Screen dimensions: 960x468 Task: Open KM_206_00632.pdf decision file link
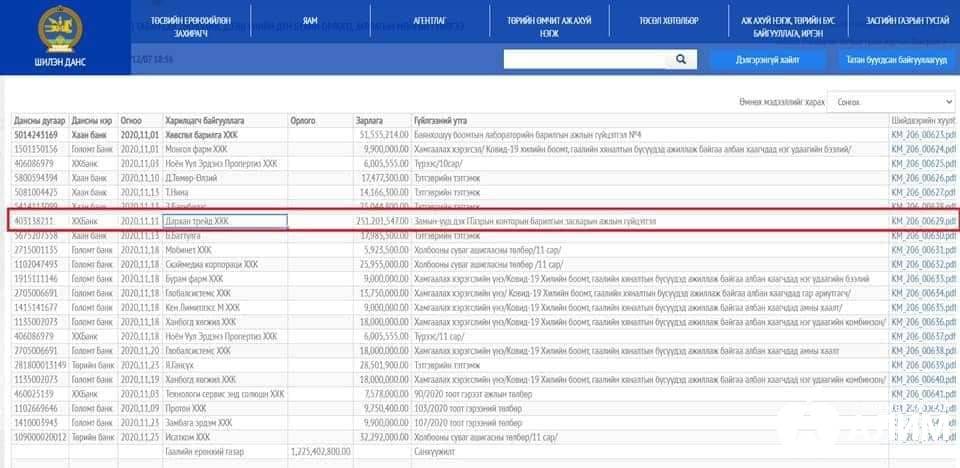click(x=924, y=265)
